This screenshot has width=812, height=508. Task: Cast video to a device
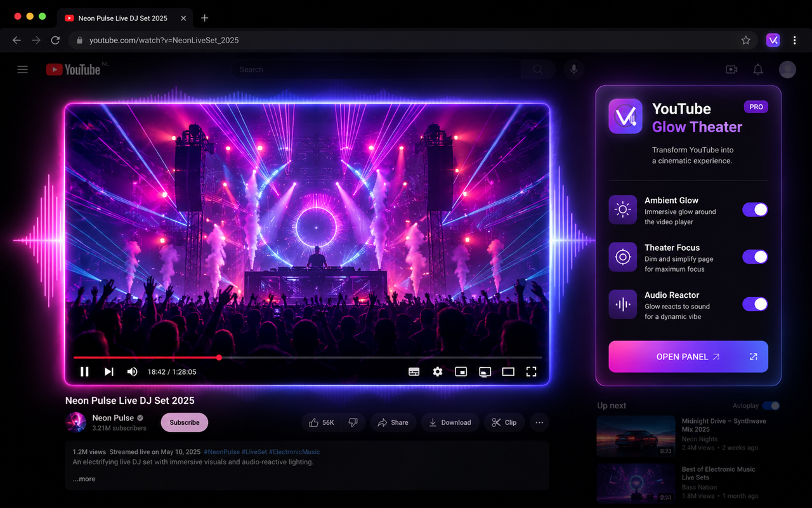[x=485, y=372]
